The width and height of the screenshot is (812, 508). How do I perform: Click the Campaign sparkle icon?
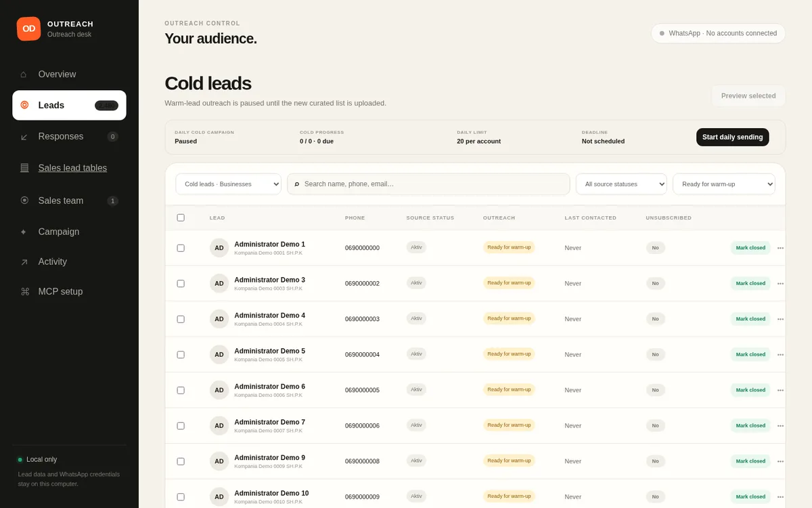24,232
